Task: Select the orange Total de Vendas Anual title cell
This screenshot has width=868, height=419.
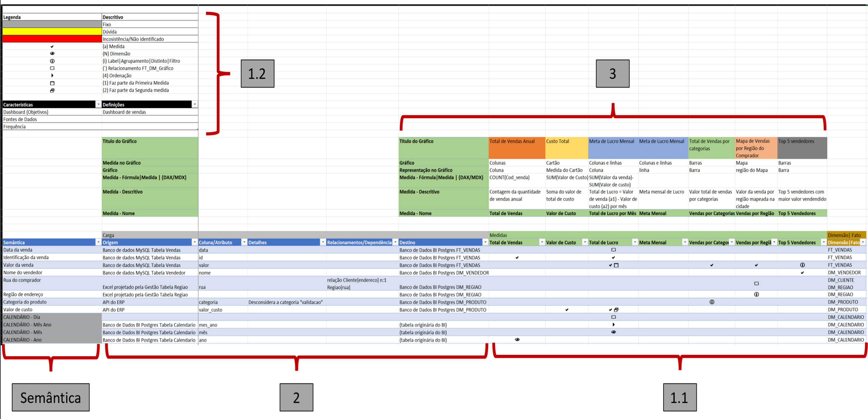Action: pos(517,148)
